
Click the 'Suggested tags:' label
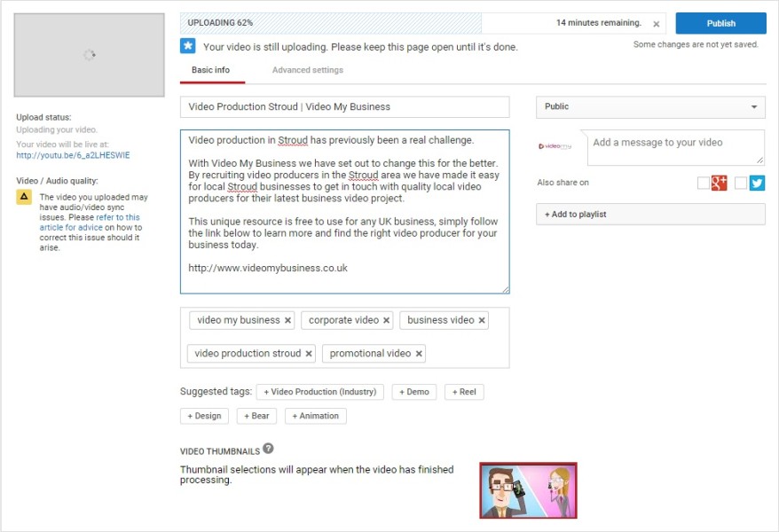click(x=216, y=392)
